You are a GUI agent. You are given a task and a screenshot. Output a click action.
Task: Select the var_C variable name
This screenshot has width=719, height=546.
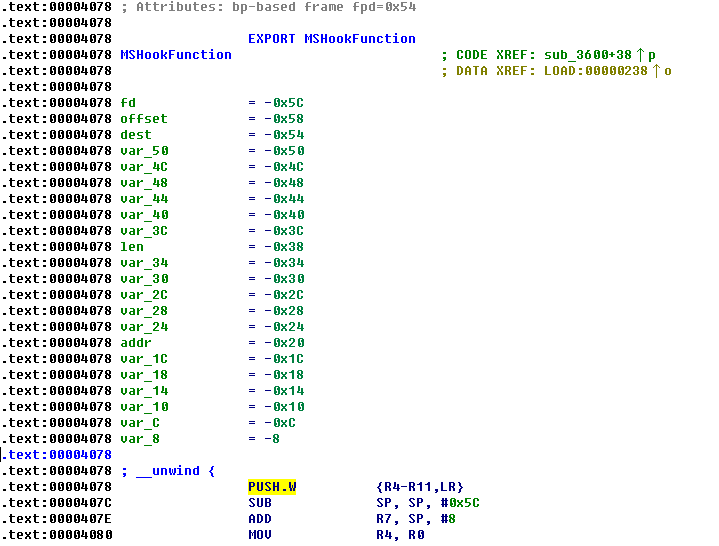pyautogui.click(x=140, y=423)
